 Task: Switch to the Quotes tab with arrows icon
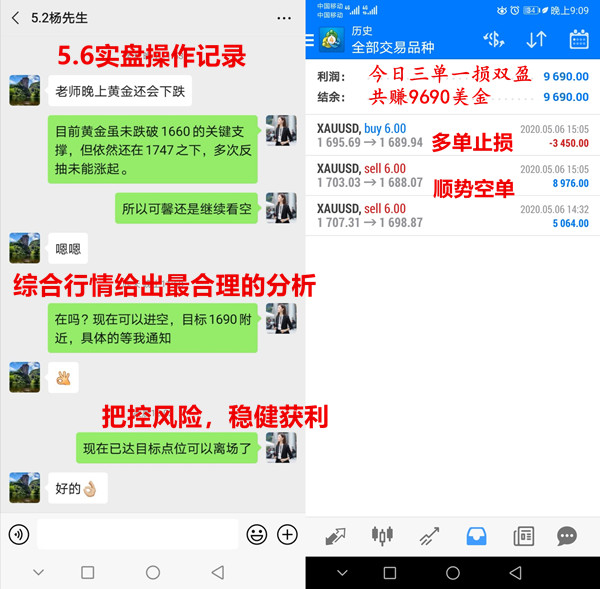335,536
